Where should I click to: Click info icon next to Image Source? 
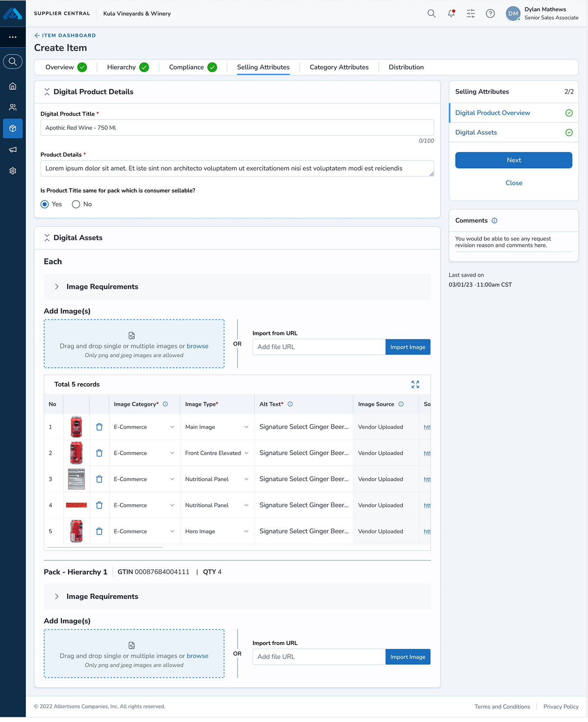tap(401, 405)
